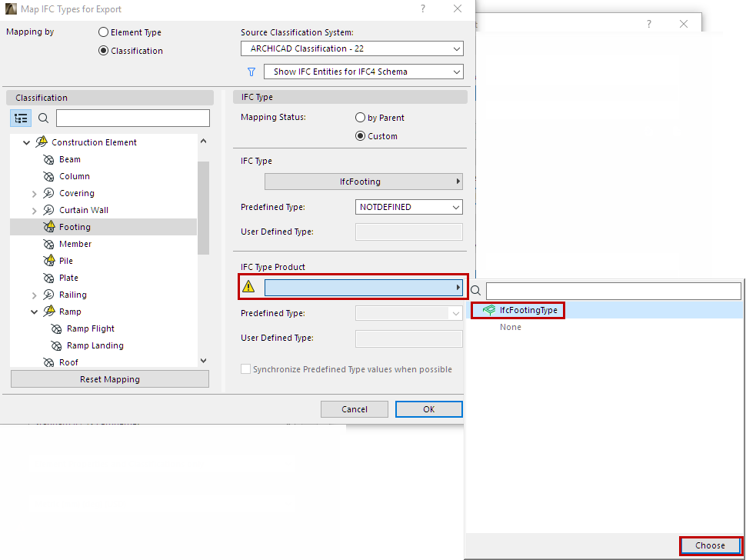Image resolution: width=746 pixels, height=560 pixels.
Task: Open the IFC Type Product Predefined Type dropdown
Action: [x=408, y=313]
